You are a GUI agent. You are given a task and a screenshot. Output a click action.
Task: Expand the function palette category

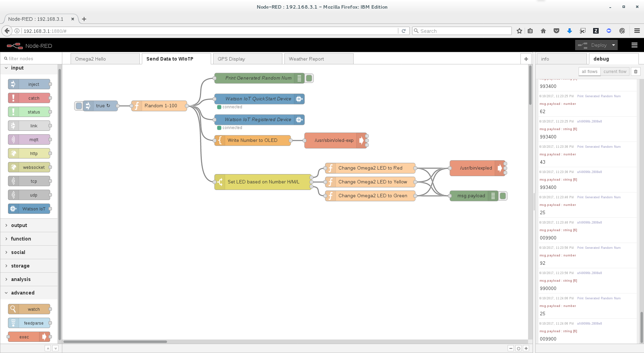tap(29, 239)
